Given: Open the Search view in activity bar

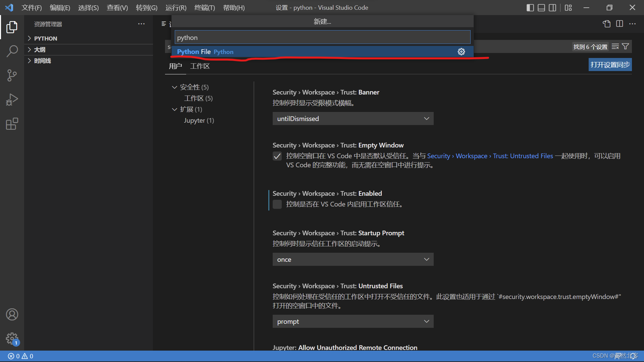Looking at the screenshot, I should pos(12,51).
